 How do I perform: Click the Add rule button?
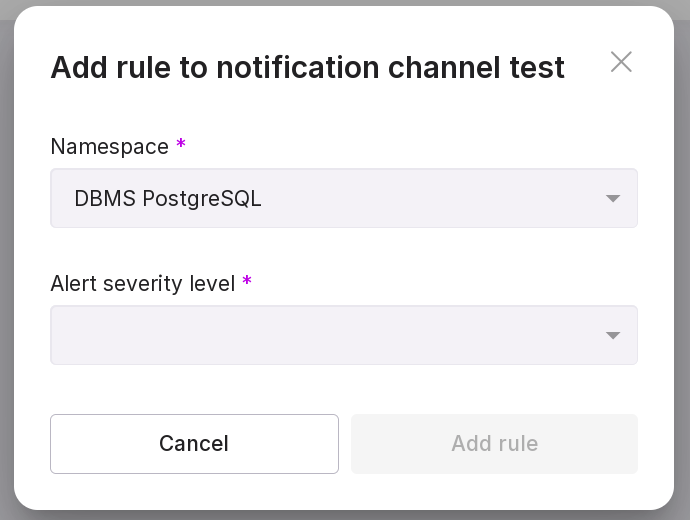[494, 444]
